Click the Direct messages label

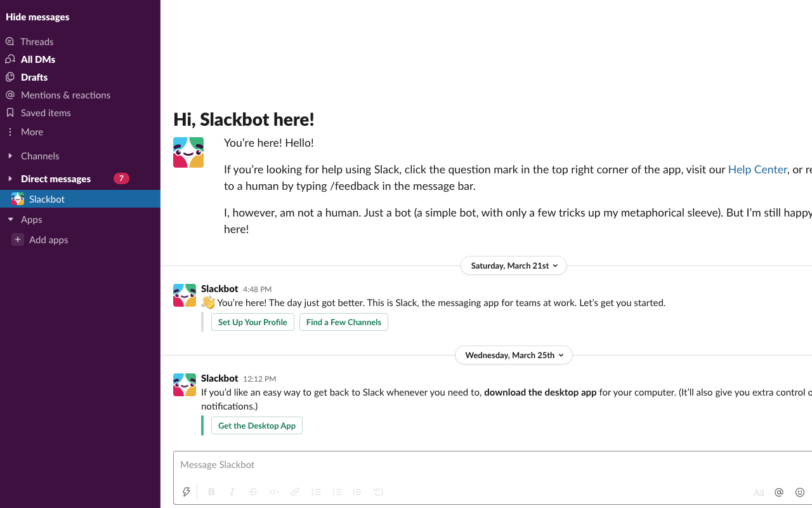[x=56, y=178]
